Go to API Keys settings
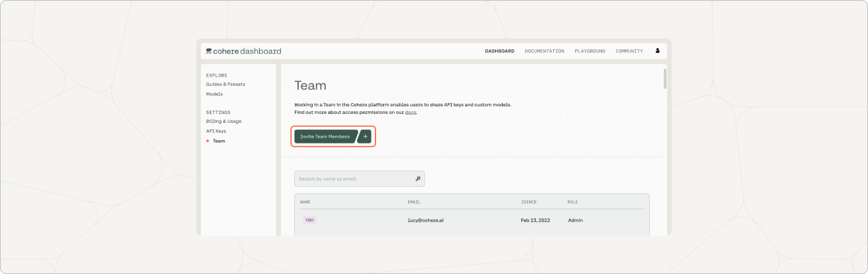This screenshot has height=274, width=868. tap(216, 131)
